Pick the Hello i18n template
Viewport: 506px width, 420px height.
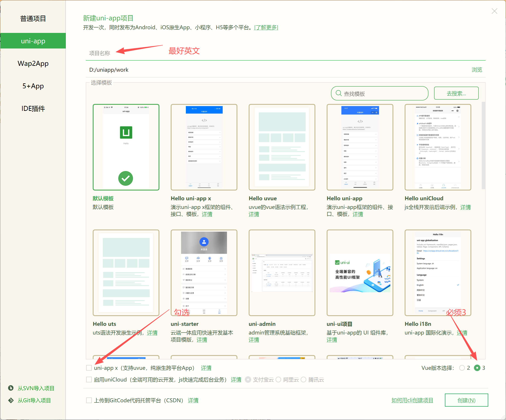point(438,273)
